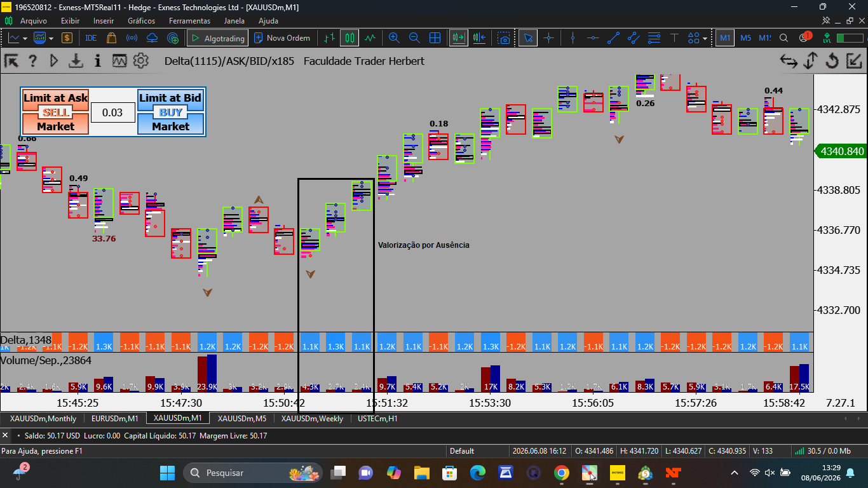Click the play triangle icon on the chart panel
Viewport: 868px width, 488px height.
tap(54, 61)
